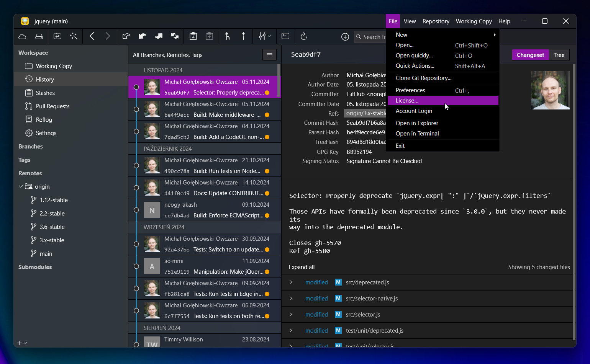Open Pull Requests from the sidebar
This screenshot has height=364, width=590.
click(x=52, y=106)
